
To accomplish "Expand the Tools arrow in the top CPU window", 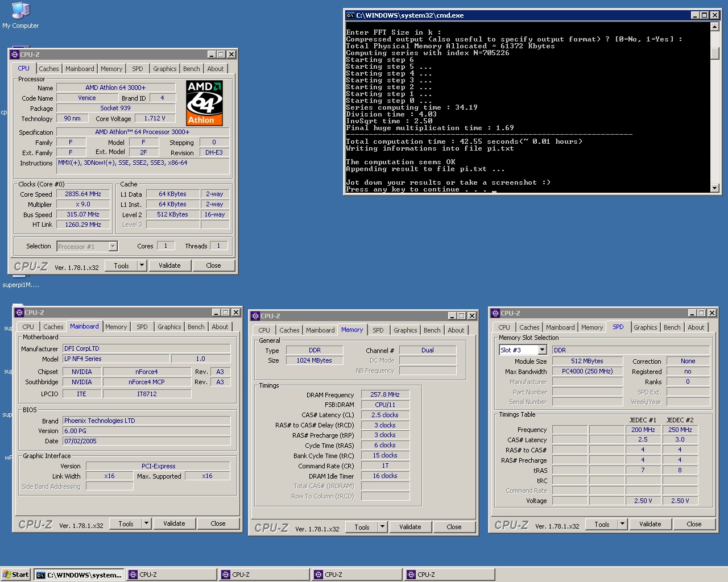I will [142, 265].
